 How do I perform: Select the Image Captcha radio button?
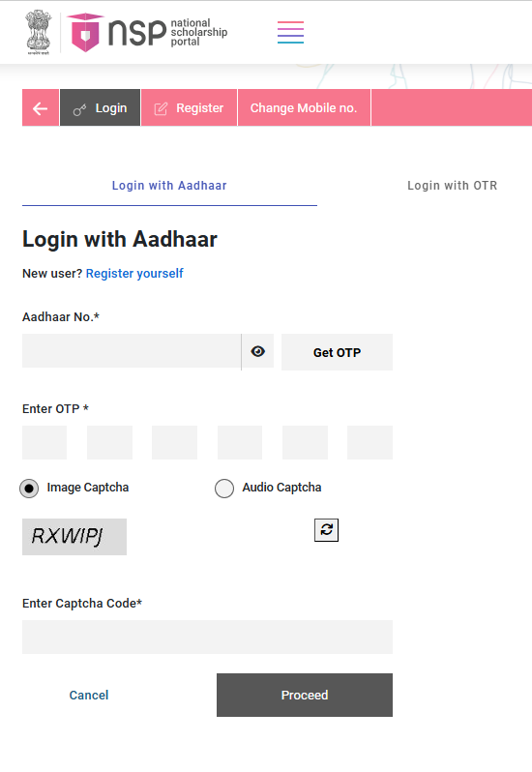[x=29, y=489]
